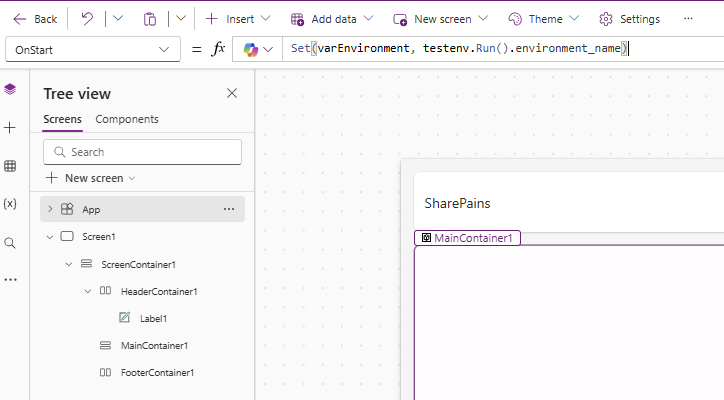Viewport: 724px width, 400px height.
Task: Close the Tree view panel
Action: (x=232, y=93)
